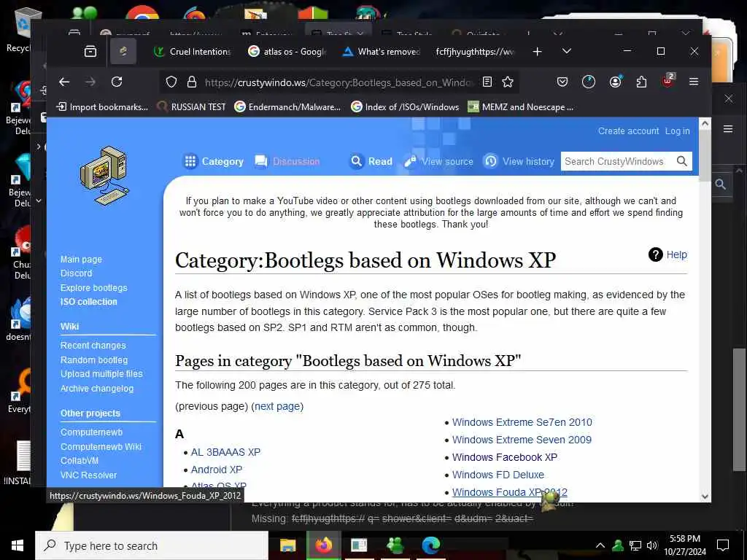Viewport: 747px width, 560px height.
Task: Open the Windows FD Deluxe link
Action: click(x=498, y=475)
